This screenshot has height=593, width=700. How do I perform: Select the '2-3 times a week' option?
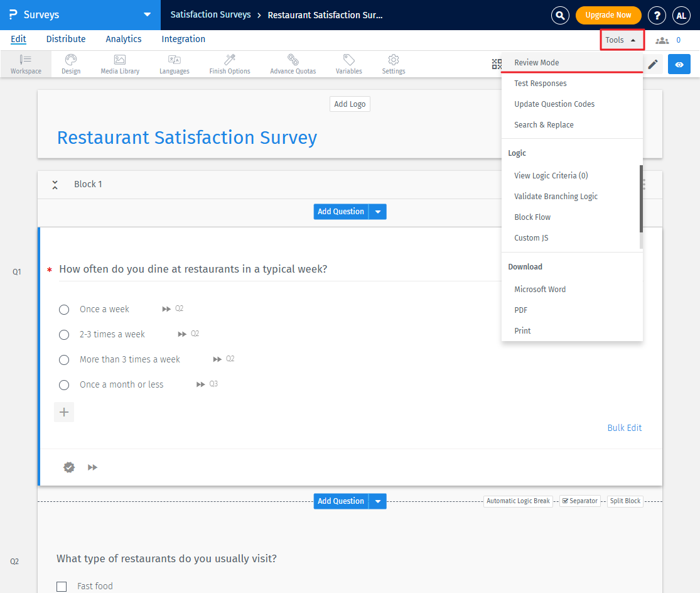(63, 334)
